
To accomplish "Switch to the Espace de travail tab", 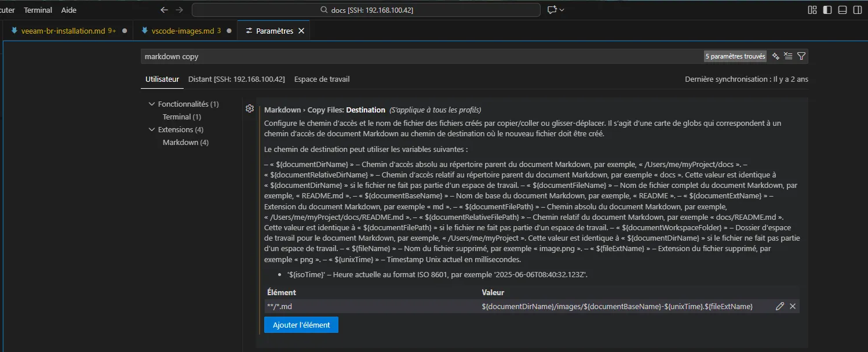I will [322, 79].
